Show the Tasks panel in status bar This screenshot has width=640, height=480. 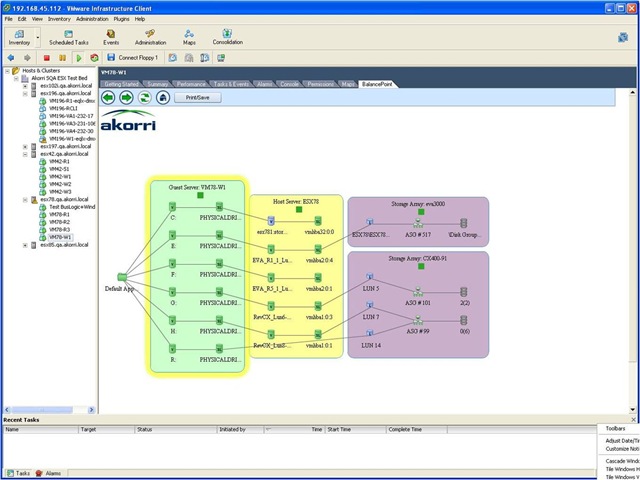(x=18, y=473)
